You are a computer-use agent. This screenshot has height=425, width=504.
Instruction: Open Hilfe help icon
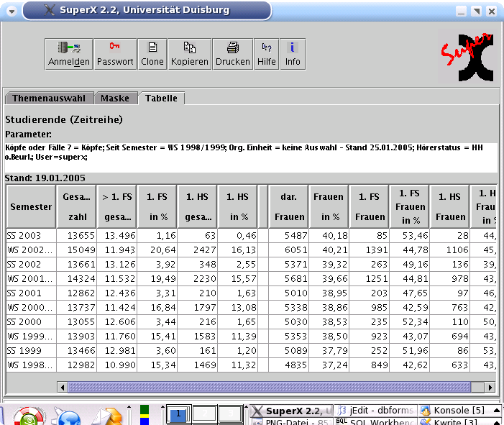click(267, 54)
